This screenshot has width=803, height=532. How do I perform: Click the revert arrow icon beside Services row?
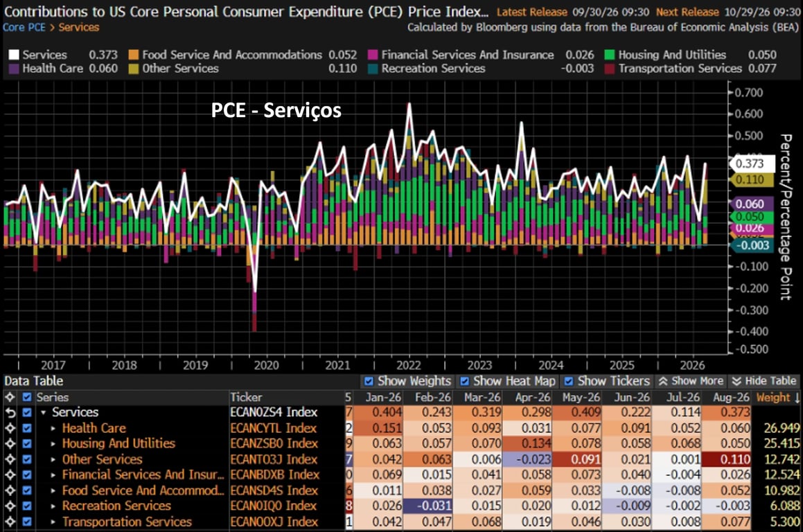tap(10, 413)
